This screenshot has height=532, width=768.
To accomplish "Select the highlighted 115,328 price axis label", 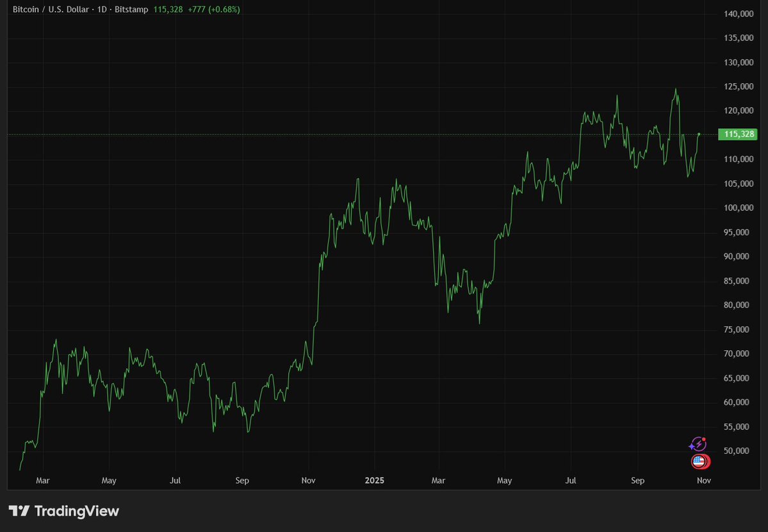I will click(738, 134).
